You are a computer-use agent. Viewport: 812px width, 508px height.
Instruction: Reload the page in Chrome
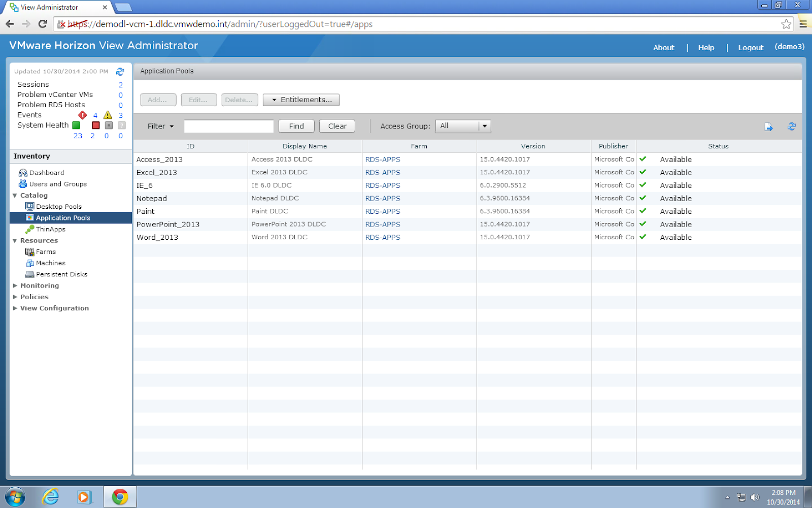tap(43, 24)
